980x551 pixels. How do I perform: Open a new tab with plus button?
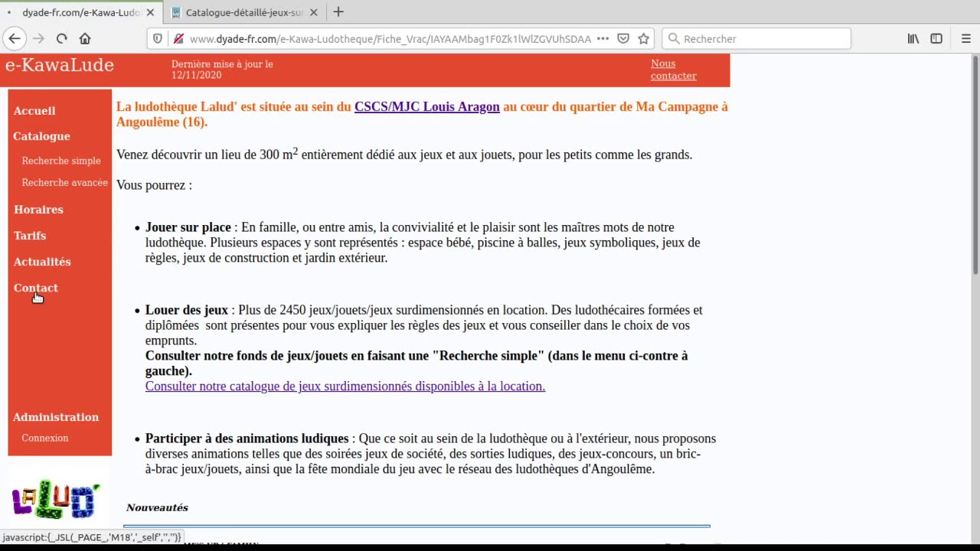click(x=338, y=12)
